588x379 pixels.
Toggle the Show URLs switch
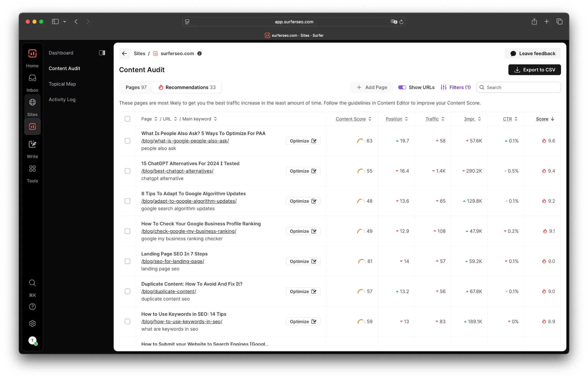tap(402, 87)
